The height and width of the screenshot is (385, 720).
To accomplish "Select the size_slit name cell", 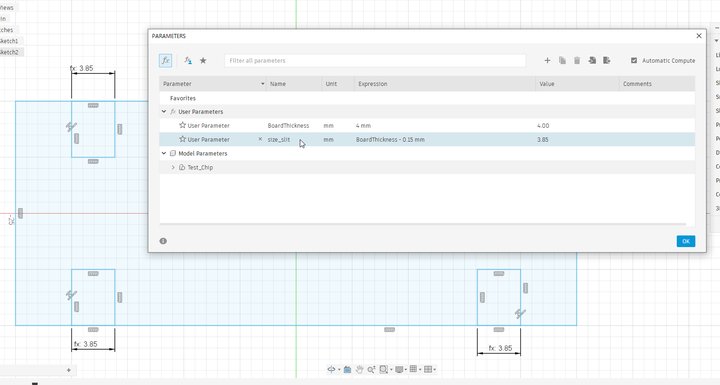I will [279, 139].
